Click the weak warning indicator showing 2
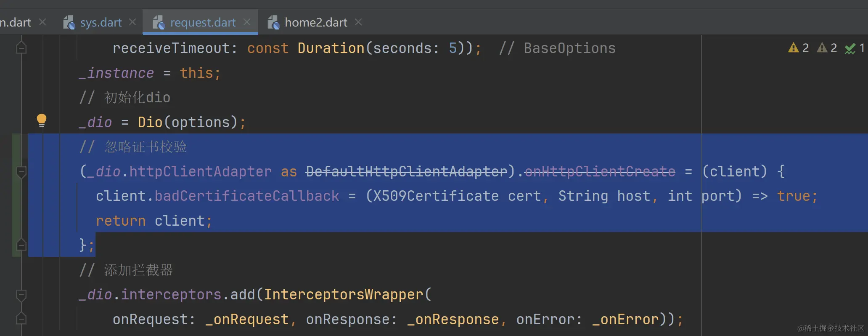Viewport: 868px width, 336px height. point(827,48)
